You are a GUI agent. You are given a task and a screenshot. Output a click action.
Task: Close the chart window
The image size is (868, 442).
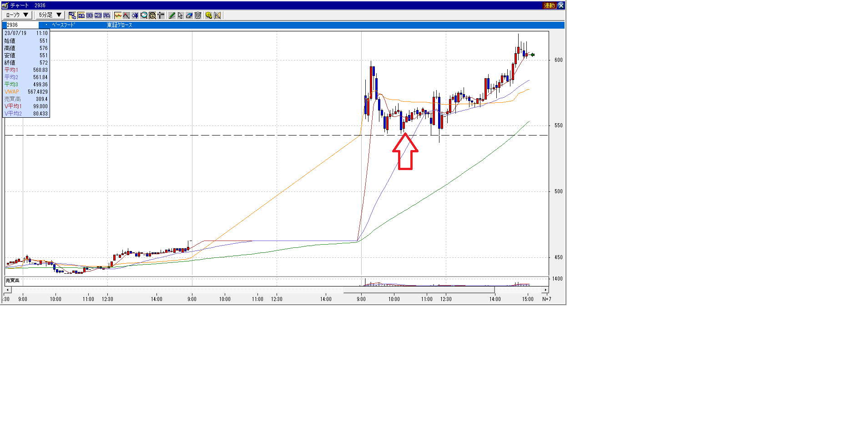point(561,5)
